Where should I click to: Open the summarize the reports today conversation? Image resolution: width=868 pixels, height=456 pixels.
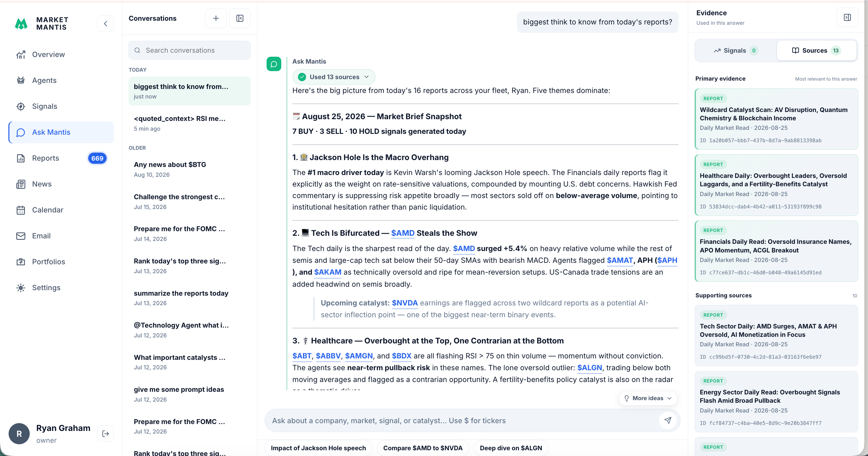[190, 298]
